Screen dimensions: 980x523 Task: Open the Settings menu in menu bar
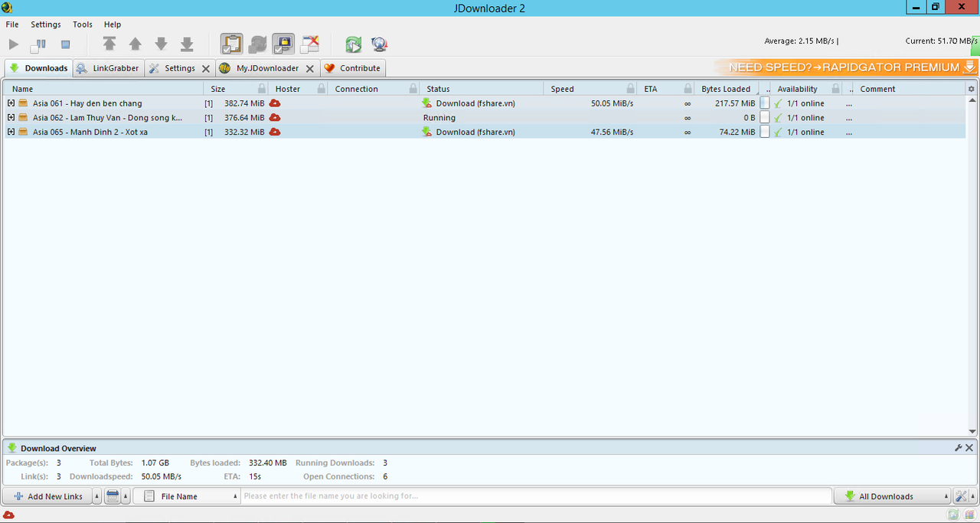point(46,25)
